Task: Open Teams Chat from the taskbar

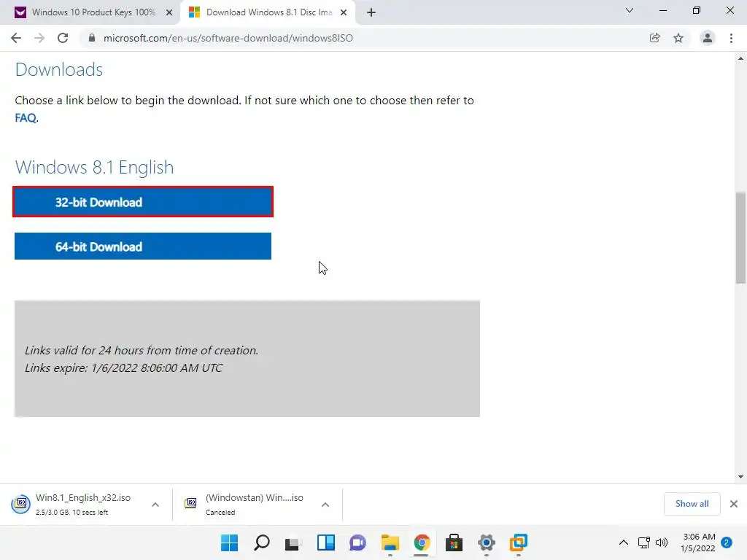Action: tap(357, 542)
